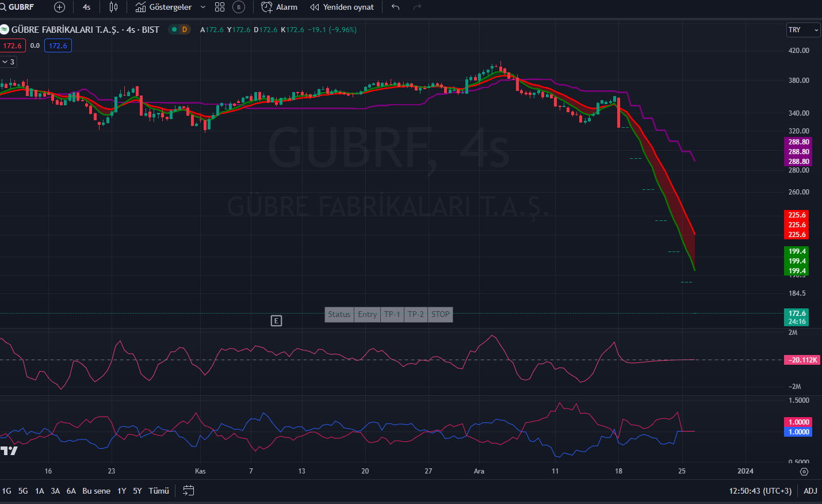Open the symbol search magnifier
This screenshot has height=504, width=822.
pyautogui.click(x=5, y=7)
